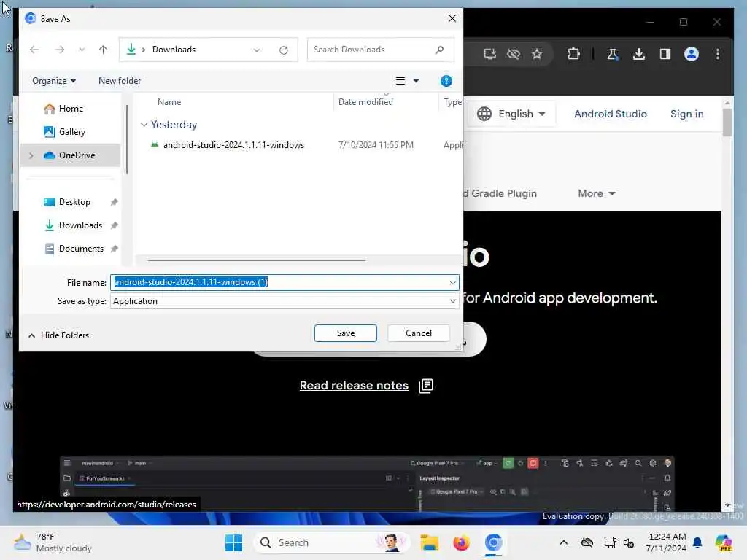Change view layout icon
Screen dimensions: 747x560
400,81
